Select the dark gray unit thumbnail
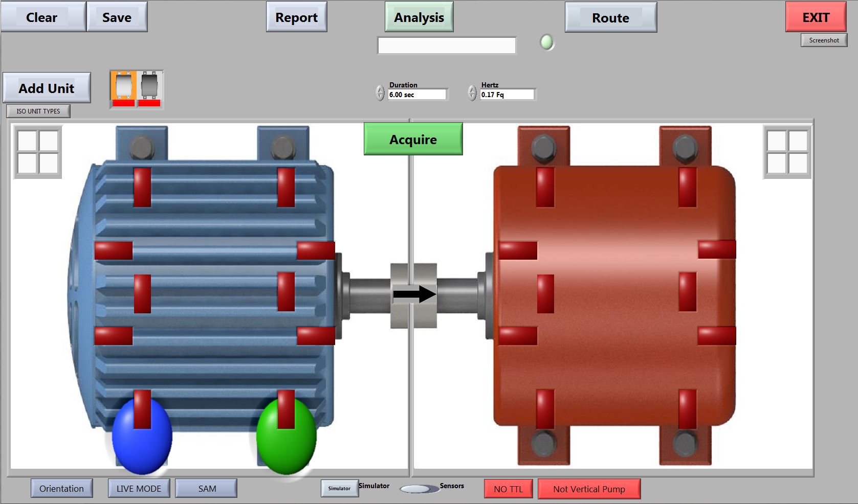Screen dimensions: 858x504 149,85
